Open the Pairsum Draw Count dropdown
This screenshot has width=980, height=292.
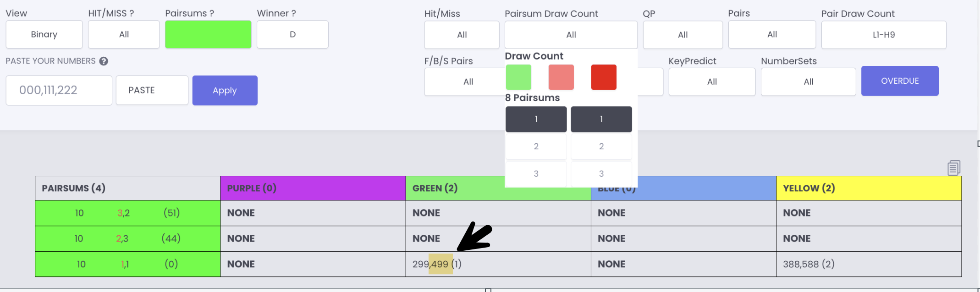coord(571,35)
